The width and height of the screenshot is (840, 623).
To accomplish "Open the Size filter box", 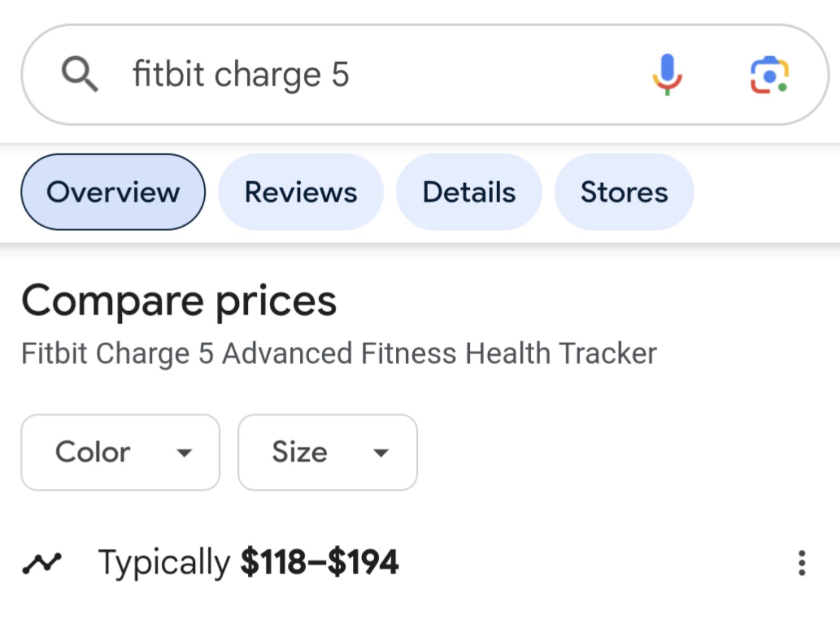I will coord(328,452).
